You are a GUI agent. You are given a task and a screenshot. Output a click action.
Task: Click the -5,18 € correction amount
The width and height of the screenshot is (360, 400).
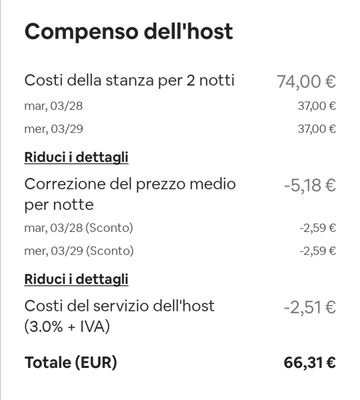coord(310,185)
